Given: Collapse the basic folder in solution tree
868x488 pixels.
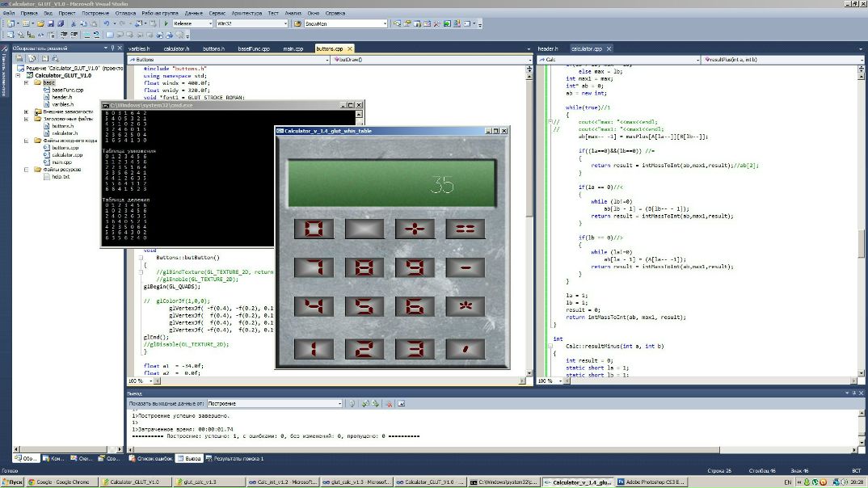Looking at the screenshot, I should click(x=26, y=82).
